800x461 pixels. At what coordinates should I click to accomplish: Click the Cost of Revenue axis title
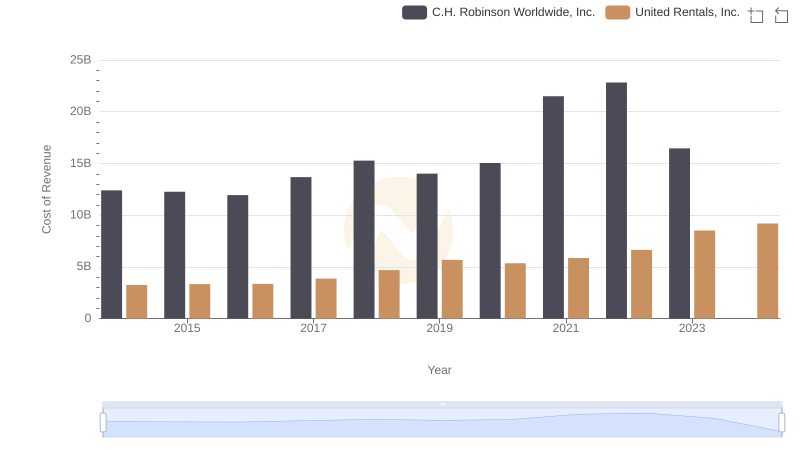click(x=46, y=189)
